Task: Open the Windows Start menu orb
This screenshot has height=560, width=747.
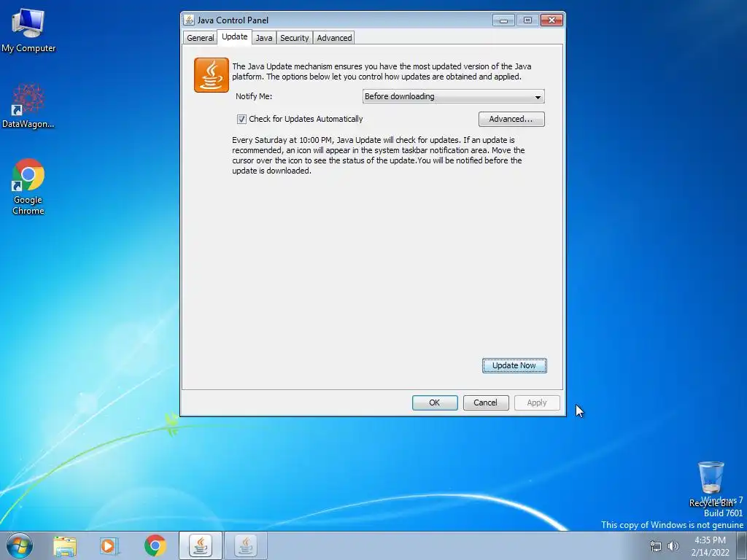Action: (20, 545)
